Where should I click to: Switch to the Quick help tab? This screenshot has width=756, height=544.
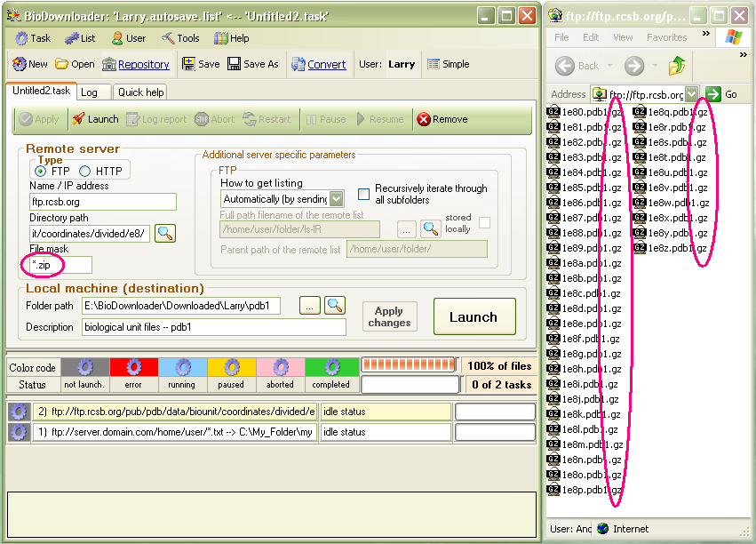coord(140,92)
